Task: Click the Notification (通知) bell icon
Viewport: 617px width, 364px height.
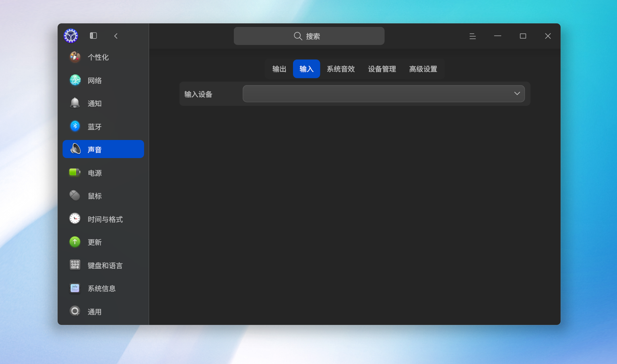Action: pos(75,103)
